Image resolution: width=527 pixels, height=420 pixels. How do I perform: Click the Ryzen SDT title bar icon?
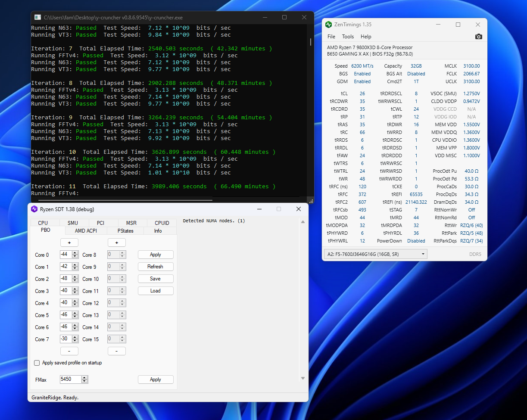(34, 209)
